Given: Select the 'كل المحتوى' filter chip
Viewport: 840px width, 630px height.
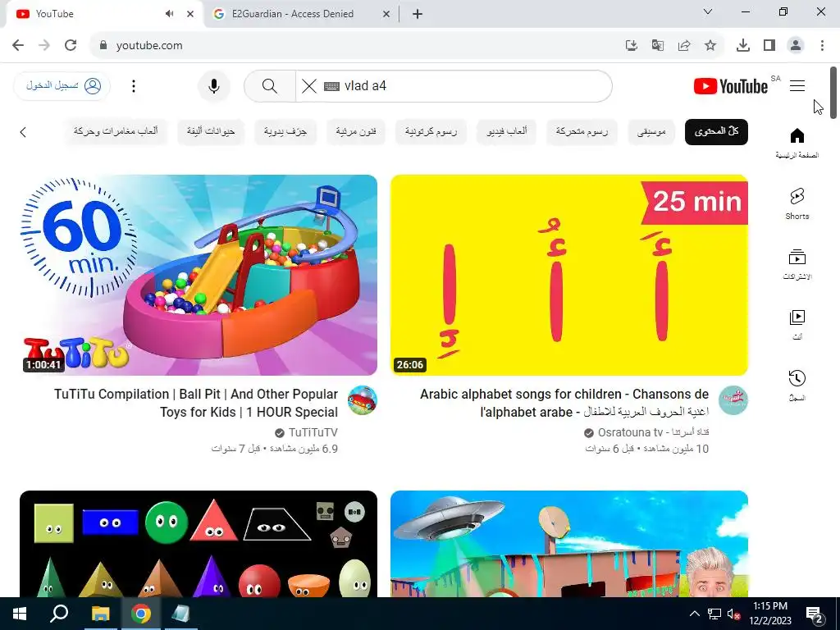Looking at the screenshot, I should [x=716, y=132].
